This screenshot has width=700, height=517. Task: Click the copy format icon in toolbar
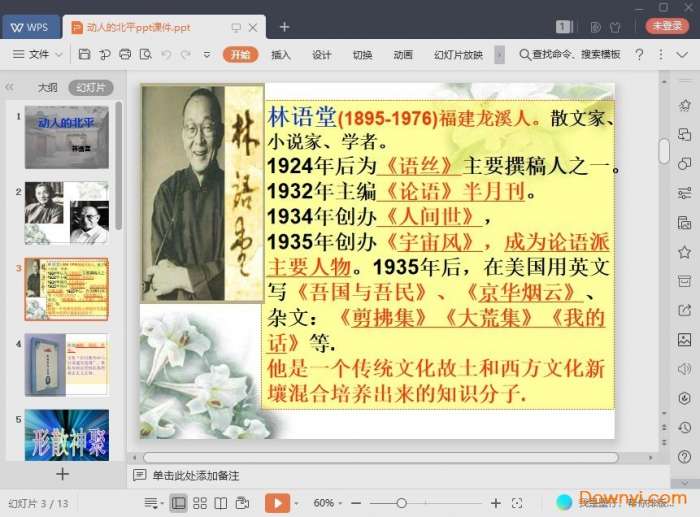(x=105, y=54)
